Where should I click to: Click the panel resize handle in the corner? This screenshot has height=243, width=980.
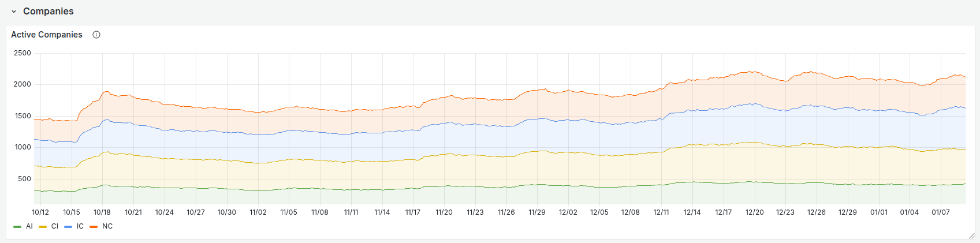[x=971, y=235]
